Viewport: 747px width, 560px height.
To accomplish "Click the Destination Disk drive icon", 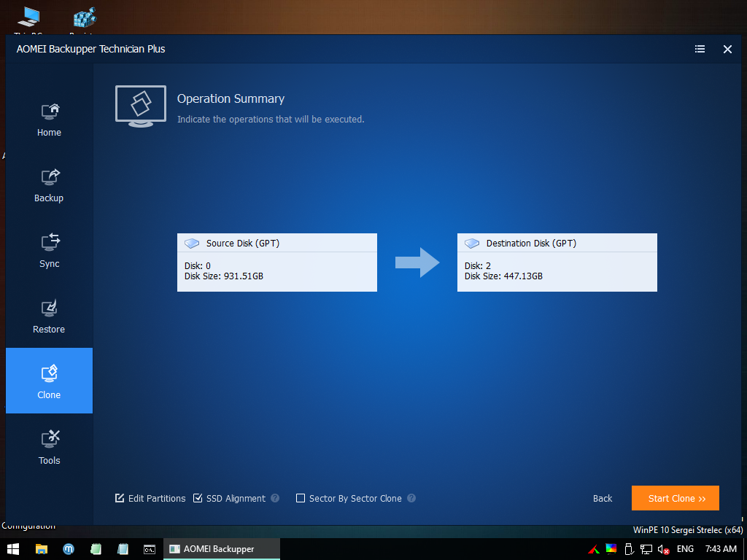I will [x=472, y=244].
